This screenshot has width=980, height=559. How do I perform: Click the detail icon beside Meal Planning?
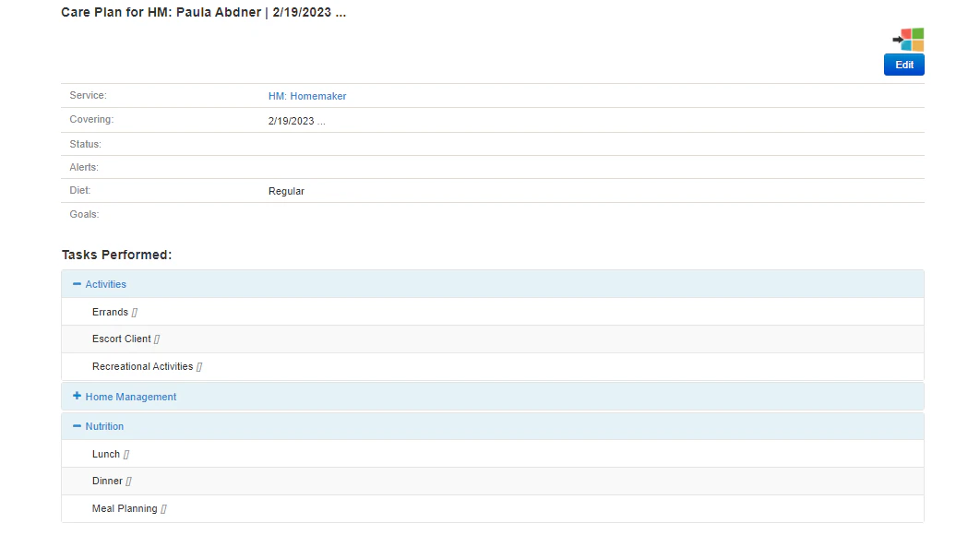[161, 508]
